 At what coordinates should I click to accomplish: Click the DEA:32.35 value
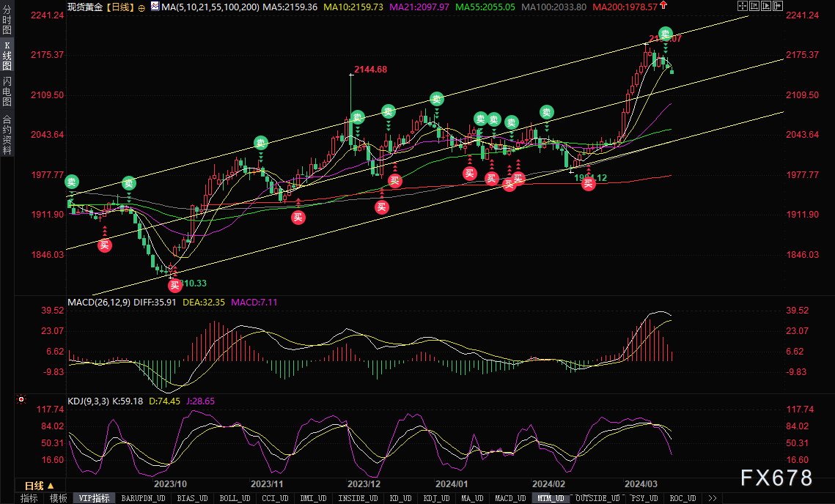pyautogui.click(x=203, y=303)
